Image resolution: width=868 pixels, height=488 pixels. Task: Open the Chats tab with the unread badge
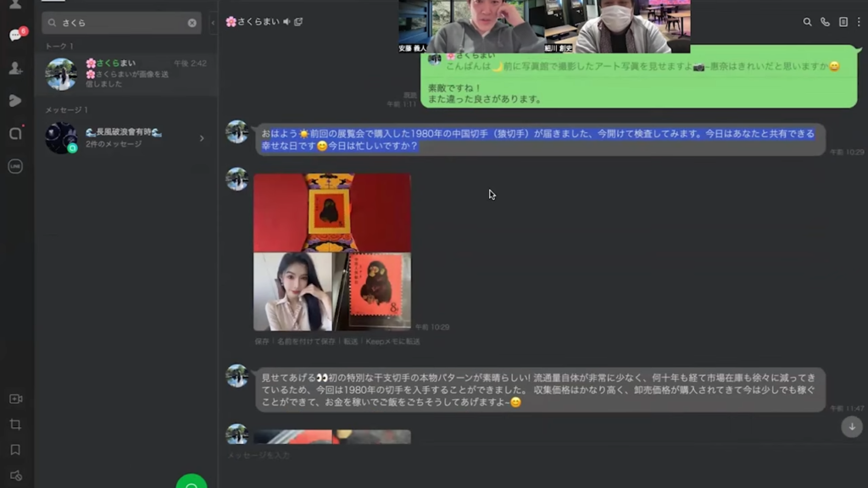pyautogui.click(x=15, y=35)
